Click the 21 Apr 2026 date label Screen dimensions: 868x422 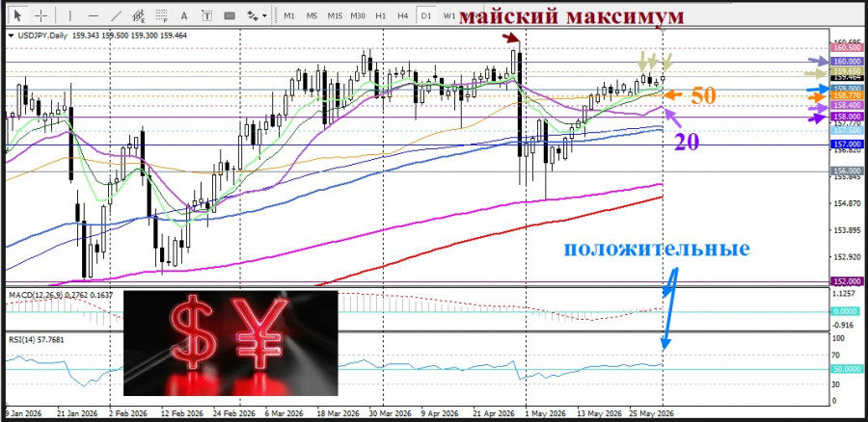point(492,413)
